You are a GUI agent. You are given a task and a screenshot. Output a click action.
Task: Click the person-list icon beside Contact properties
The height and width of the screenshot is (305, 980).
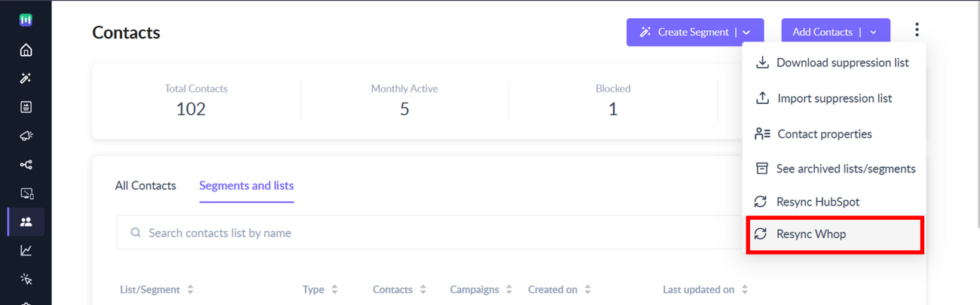pyautogui.click(x=762, y=134)
